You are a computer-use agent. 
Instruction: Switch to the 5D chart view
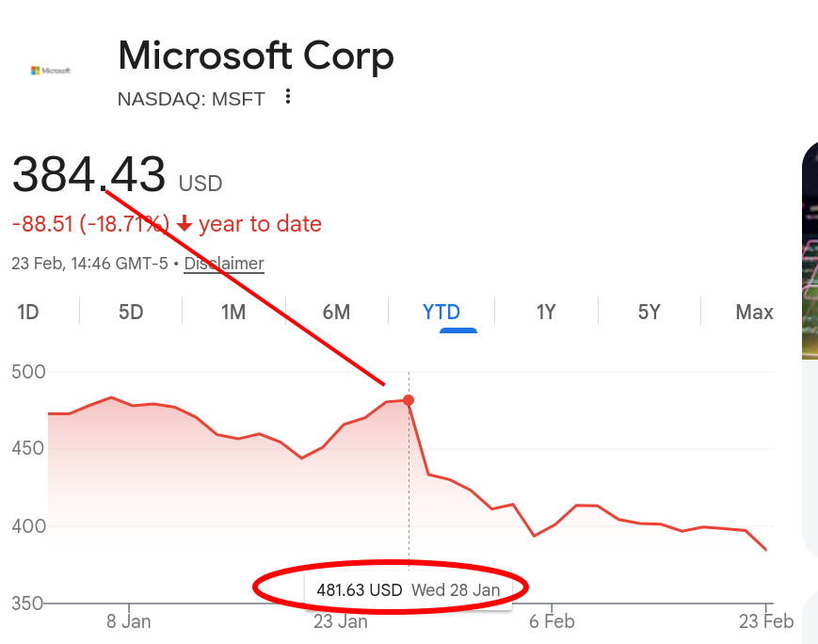(130, 312)
